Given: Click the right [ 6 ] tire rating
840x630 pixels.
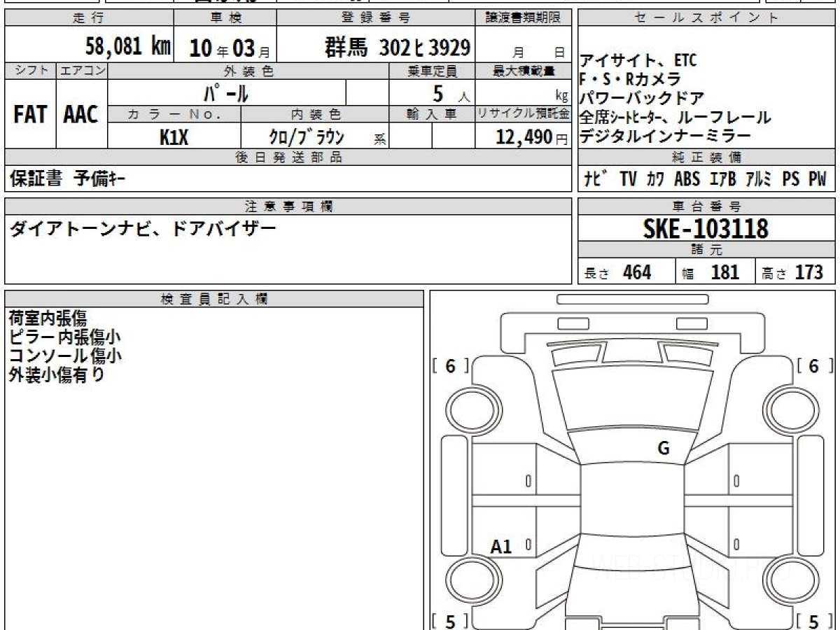Looking at the screenshot, I should [x=813, y=366].
